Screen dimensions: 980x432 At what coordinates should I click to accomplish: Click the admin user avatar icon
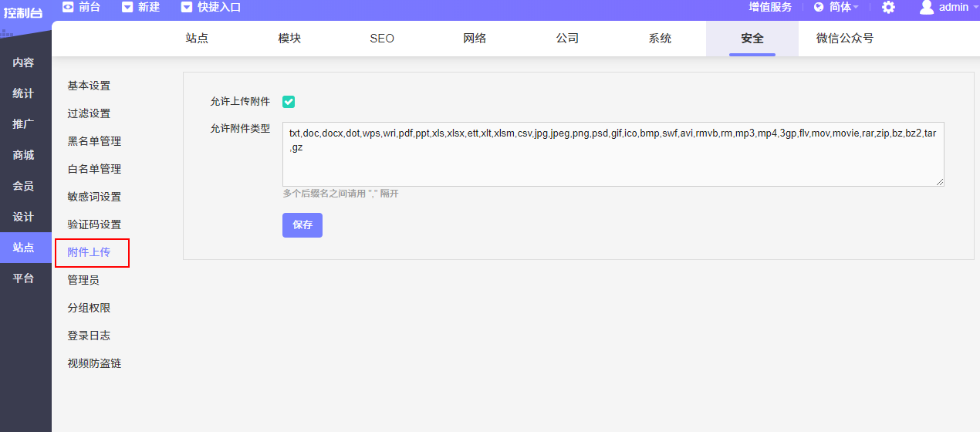tap(926, 7)
